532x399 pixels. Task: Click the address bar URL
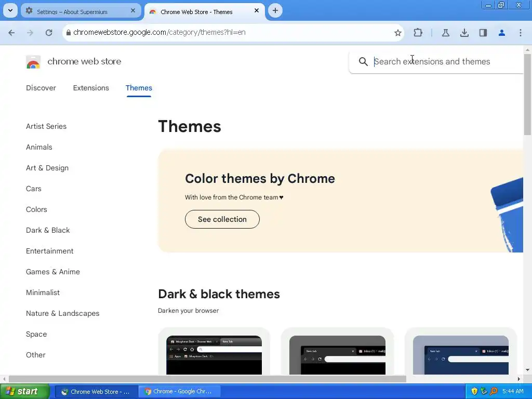[159, 32]
